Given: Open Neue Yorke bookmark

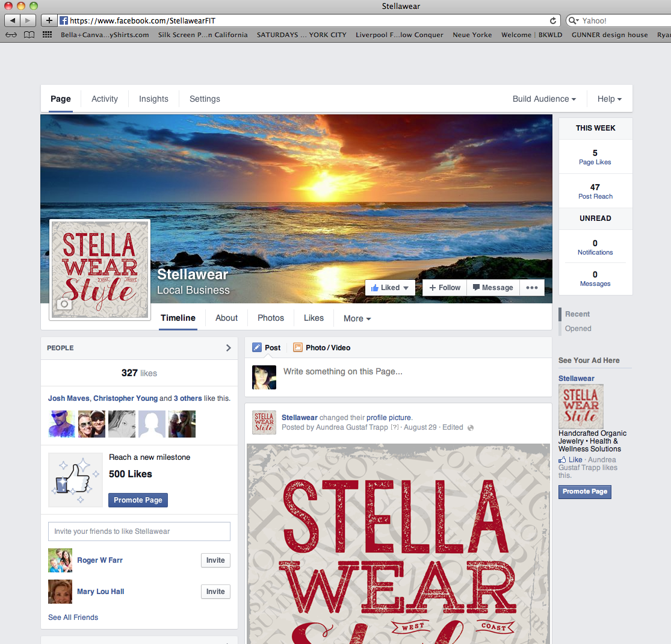Looking at the screenshot, I should pyautogui.click(x=472, y=35).
